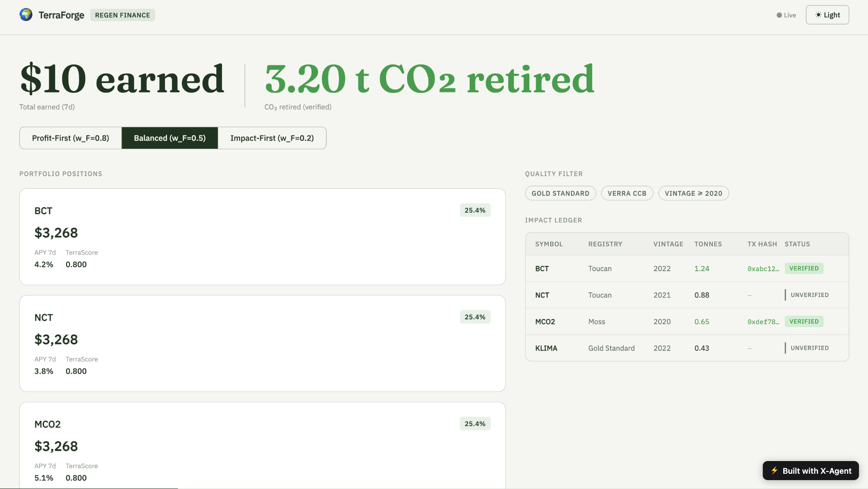Click the Built with X-Agent badge
The image size is (868, 489).
click(810, 470)
